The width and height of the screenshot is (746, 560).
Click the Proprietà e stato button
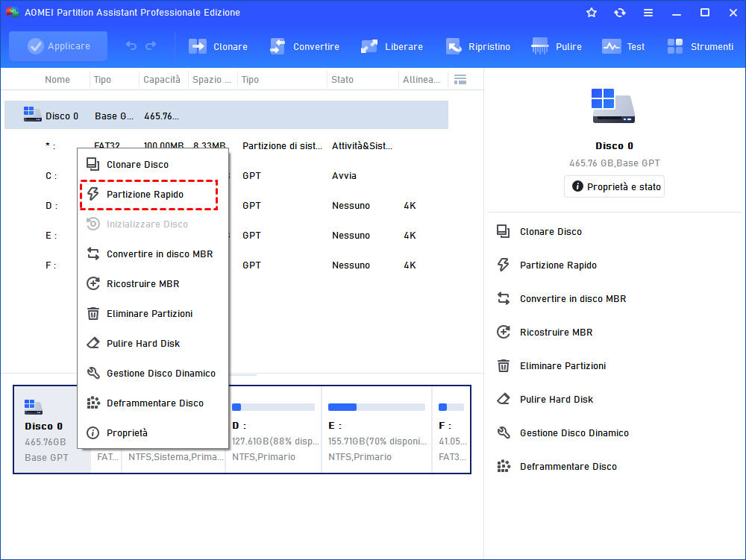(614, 186)
